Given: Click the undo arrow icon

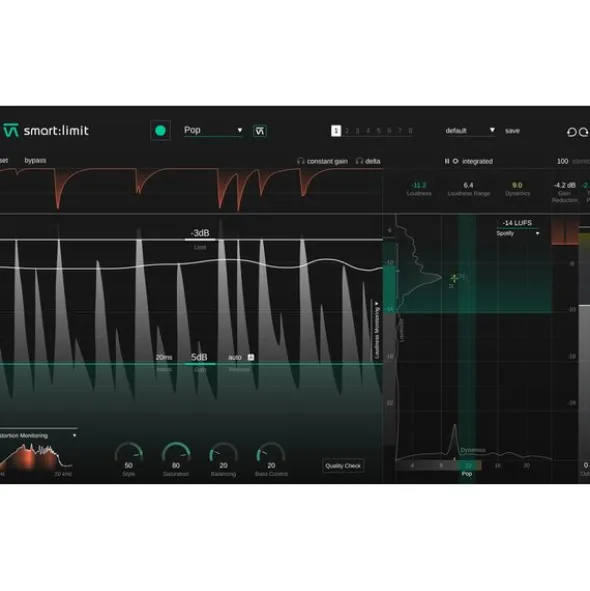Looking at the screenshot, I should point(572,132).
